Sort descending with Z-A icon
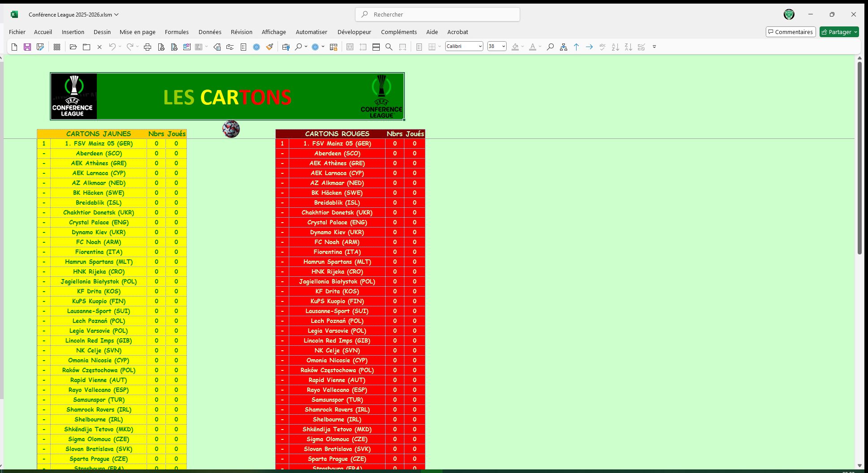Screen dimensions: 868x473 click(629, 47)
